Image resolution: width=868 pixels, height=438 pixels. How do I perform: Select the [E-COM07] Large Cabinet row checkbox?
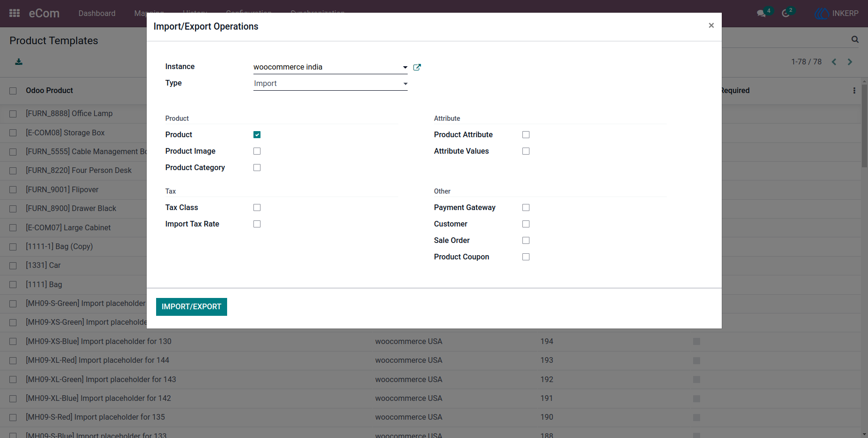(x=13, y=228)
